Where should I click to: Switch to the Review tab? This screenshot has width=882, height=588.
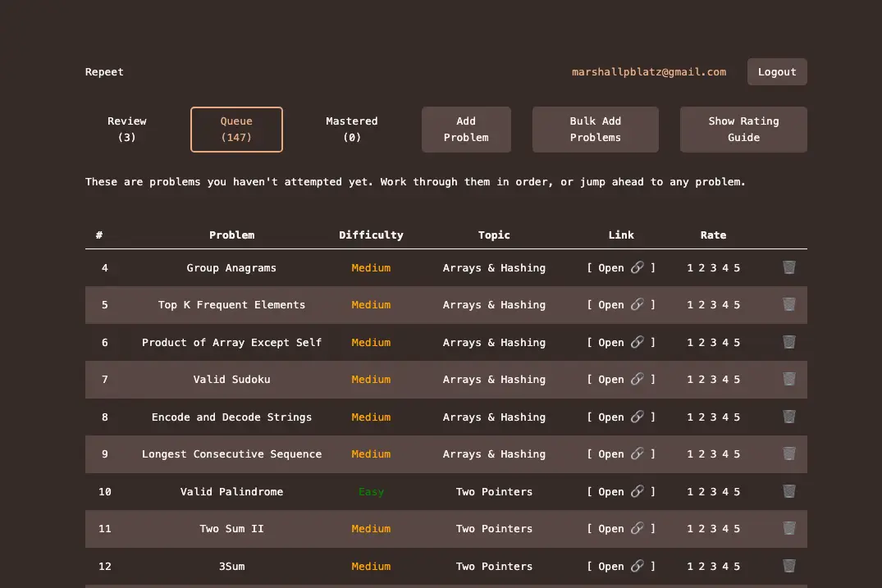pyautogui.click(x=127, y=130)
